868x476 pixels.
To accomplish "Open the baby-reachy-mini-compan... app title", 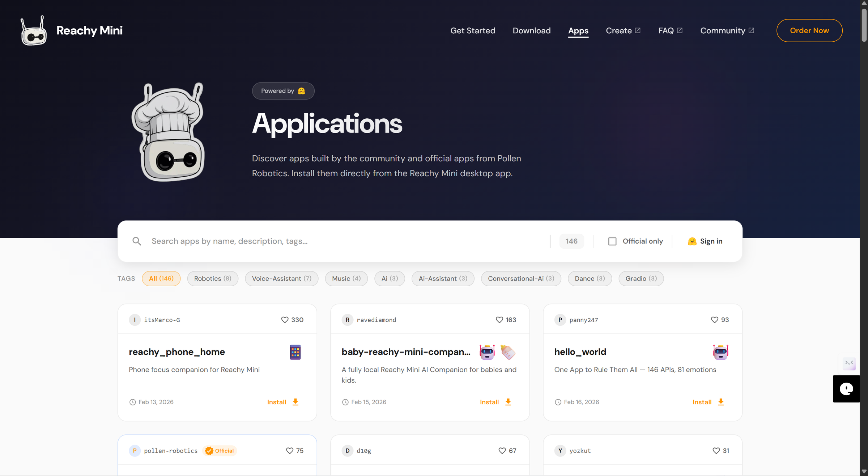I will coord(406,352).
